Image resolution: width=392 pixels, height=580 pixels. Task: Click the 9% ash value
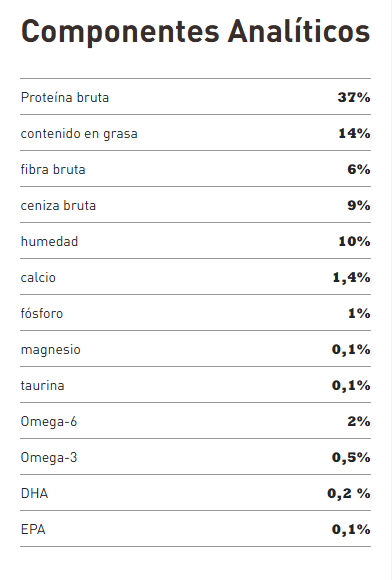(359, 205)
